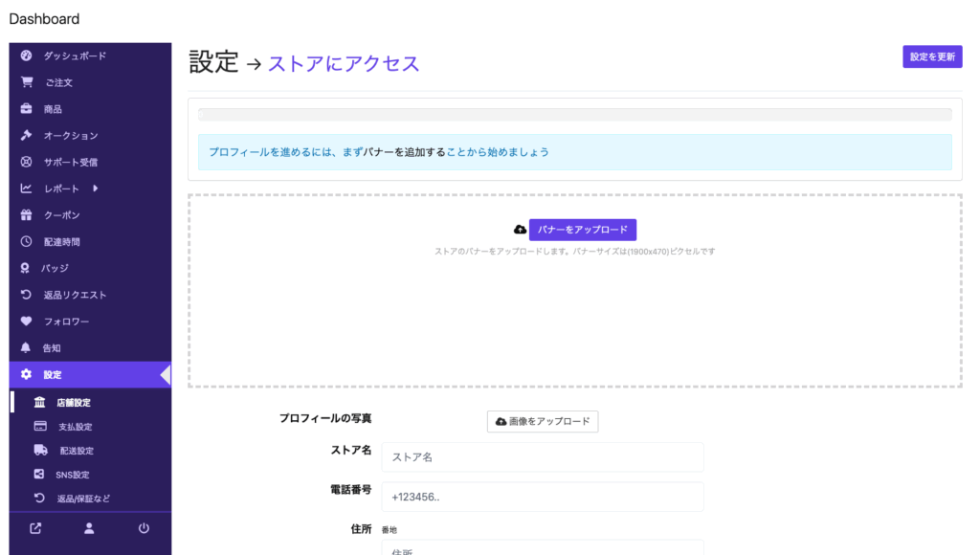Screen dimensions: 980x555
Task: Click the バナーをアップロード button
Action: [582, 230]
